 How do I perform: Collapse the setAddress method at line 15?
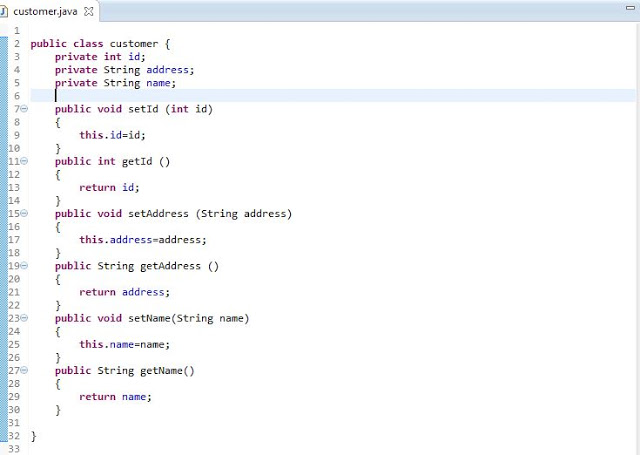(24, 213)
